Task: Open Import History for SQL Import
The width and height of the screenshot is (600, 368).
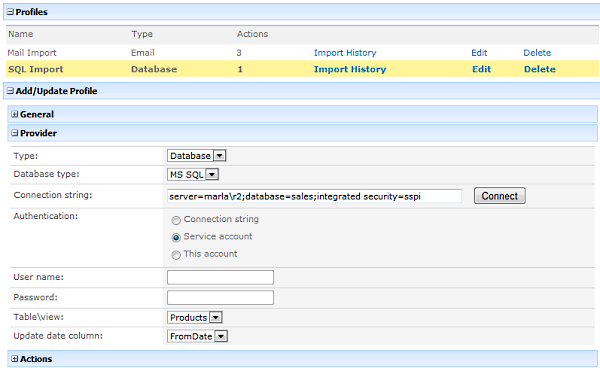Action: pos(350,69)
